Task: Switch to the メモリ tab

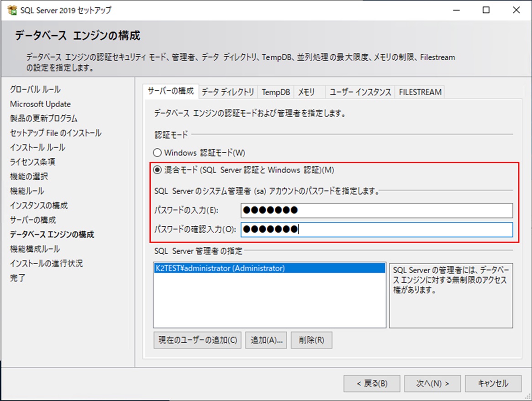Action: (306, 92)
